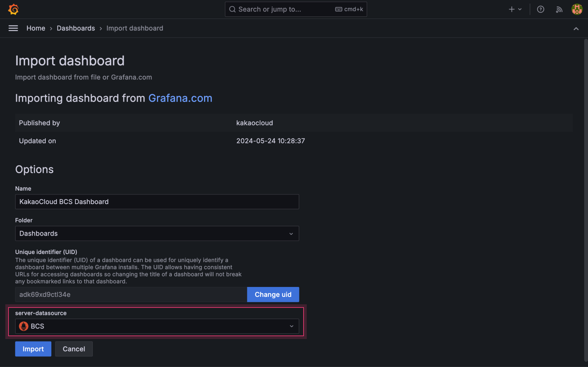The image size is (588, 367).
Task: Go to Dashboards breadcrumb
Action: pos(76,28)
